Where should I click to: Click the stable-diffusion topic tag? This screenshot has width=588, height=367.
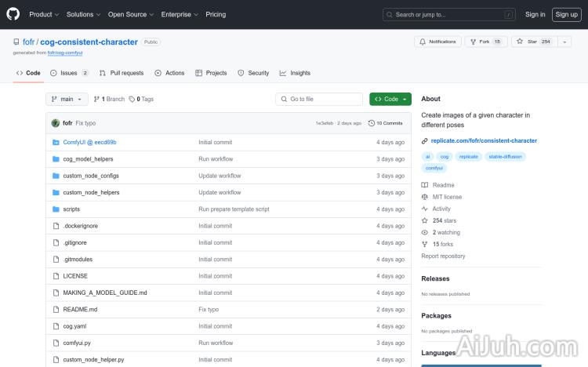(x=504, y=157)
